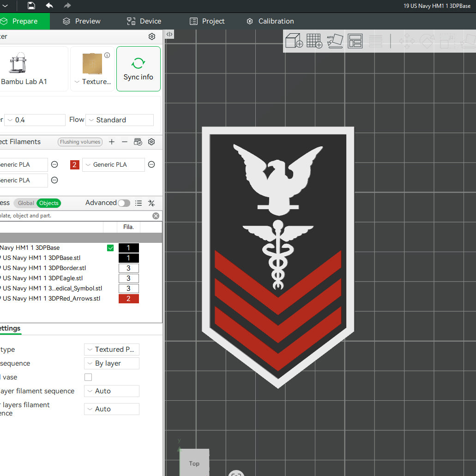
Task: Click the Top face of view cube
Action: click(x=194, y=462)
